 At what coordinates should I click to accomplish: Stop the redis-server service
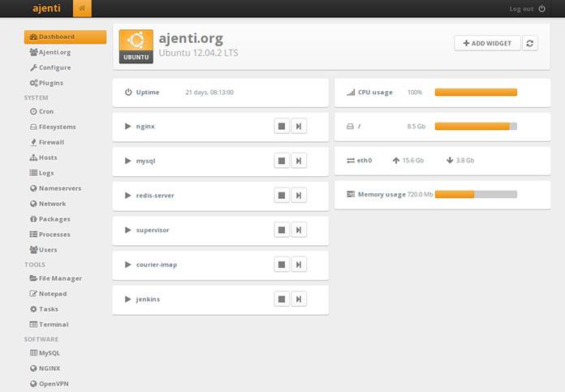pos(282,196)
